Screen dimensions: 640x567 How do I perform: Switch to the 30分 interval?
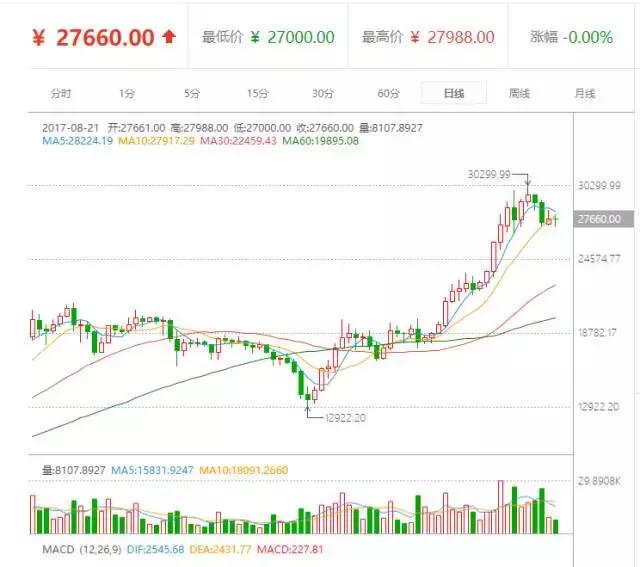[x=322, y=93]
